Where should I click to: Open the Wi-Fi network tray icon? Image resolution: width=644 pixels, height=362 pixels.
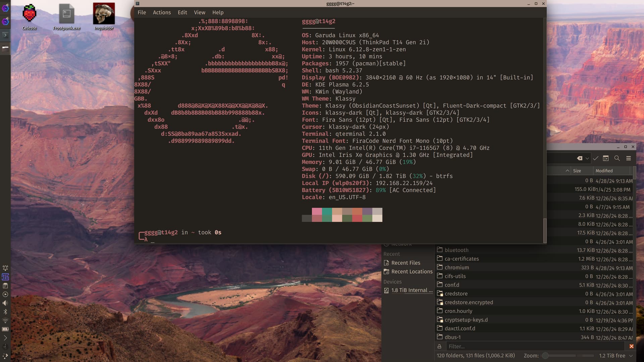pyautogui.click(x=5, y=320)
